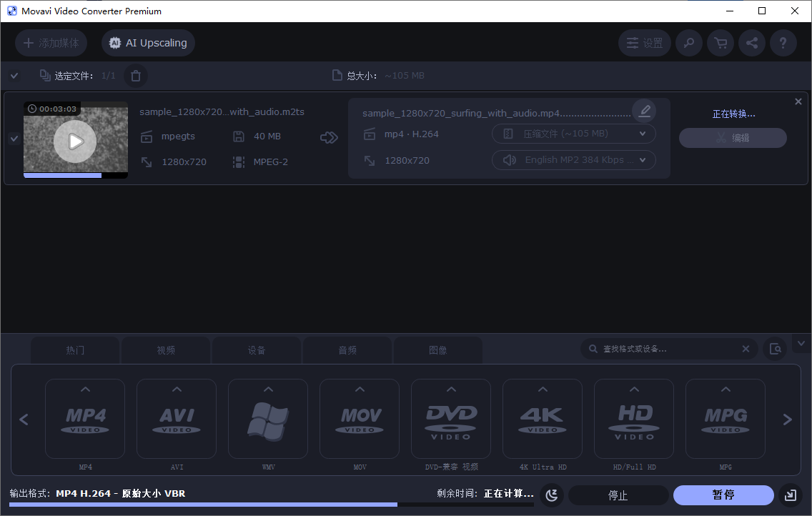The image size is (812, 516).
Task: Click the pencil icon to rename output file
Action: [x=644, y=111]
